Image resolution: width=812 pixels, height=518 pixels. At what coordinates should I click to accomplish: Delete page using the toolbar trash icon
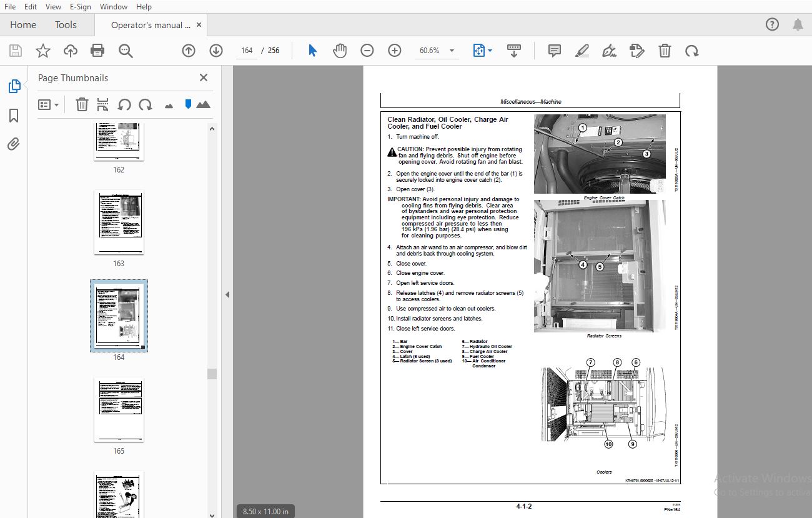(x=665, y=51)
